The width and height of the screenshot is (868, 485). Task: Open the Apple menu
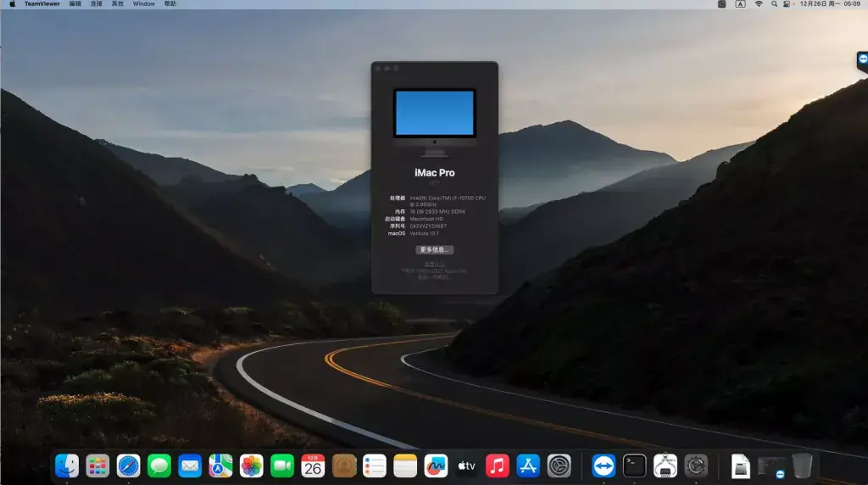pyautogui.click(x=12, y=4)
